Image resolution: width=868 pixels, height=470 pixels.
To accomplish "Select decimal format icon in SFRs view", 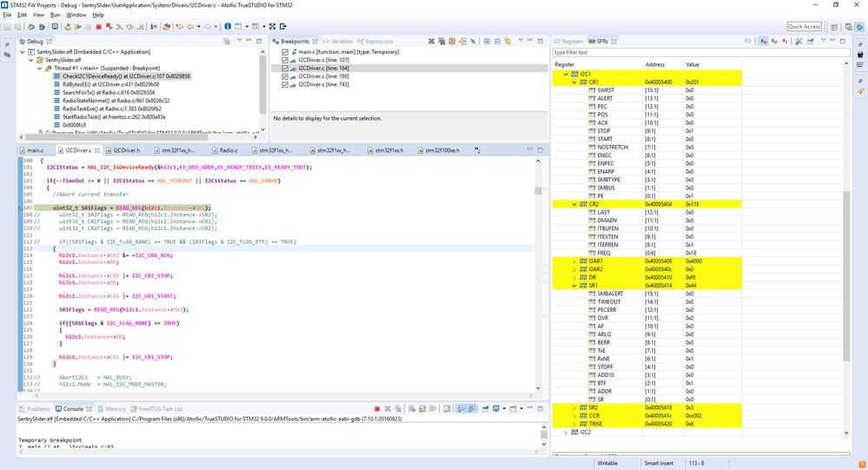I will 774,41.
